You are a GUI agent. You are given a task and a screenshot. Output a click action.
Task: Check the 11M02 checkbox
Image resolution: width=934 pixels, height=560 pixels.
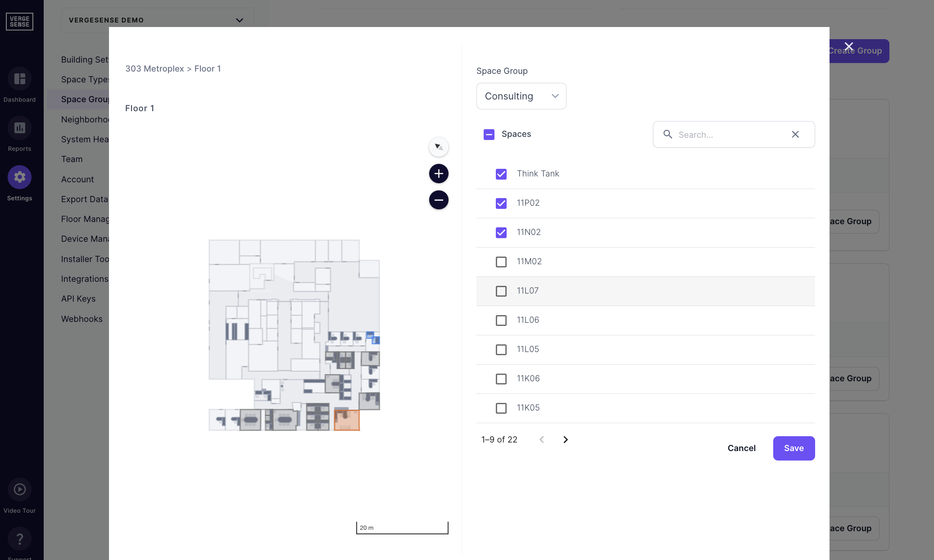coord(501,262)
